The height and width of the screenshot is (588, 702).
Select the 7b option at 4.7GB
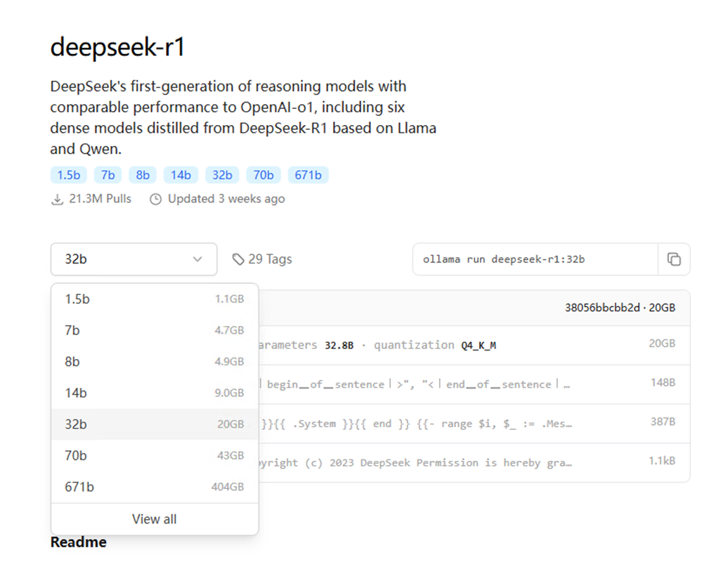pyautogui.click(x=155, y=330)
